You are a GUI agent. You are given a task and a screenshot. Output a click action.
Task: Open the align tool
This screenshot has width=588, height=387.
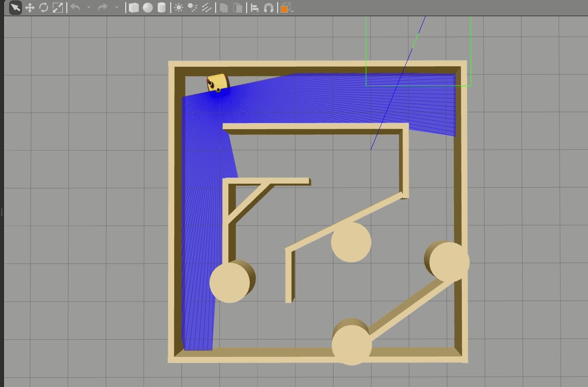(x=255, y=8)
